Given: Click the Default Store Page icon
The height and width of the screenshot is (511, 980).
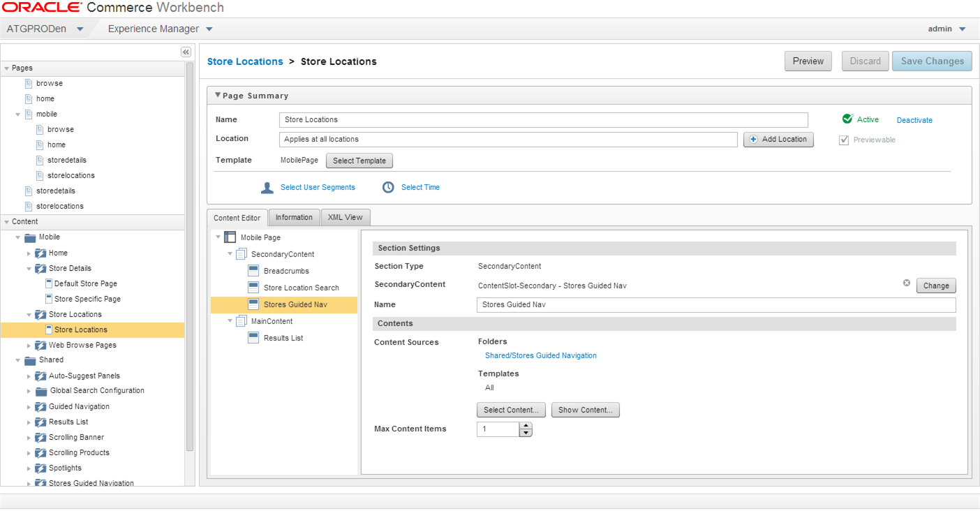Looking at the screenshot, I should (x=49, y=283).
